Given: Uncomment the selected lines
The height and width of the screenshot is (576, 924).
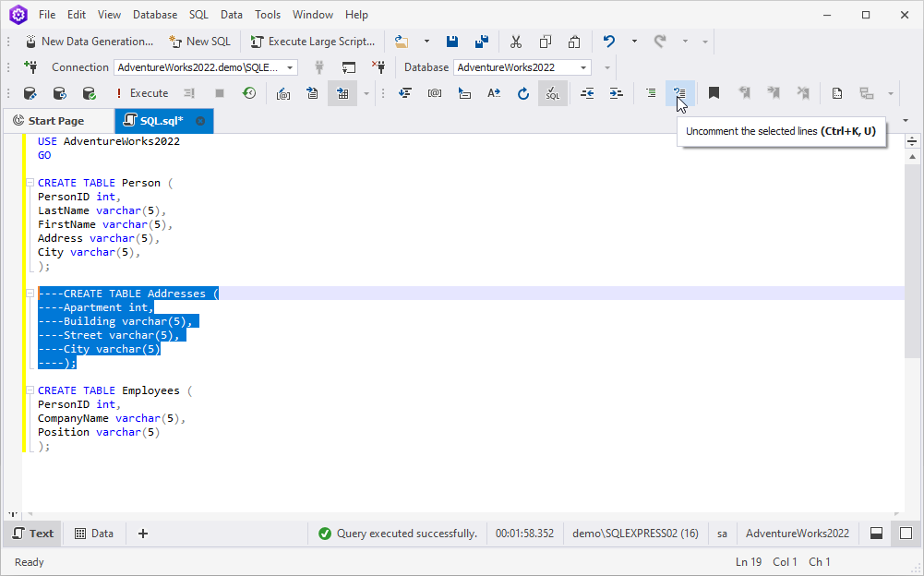Looking at the screenshot, I should coord(680,93).
